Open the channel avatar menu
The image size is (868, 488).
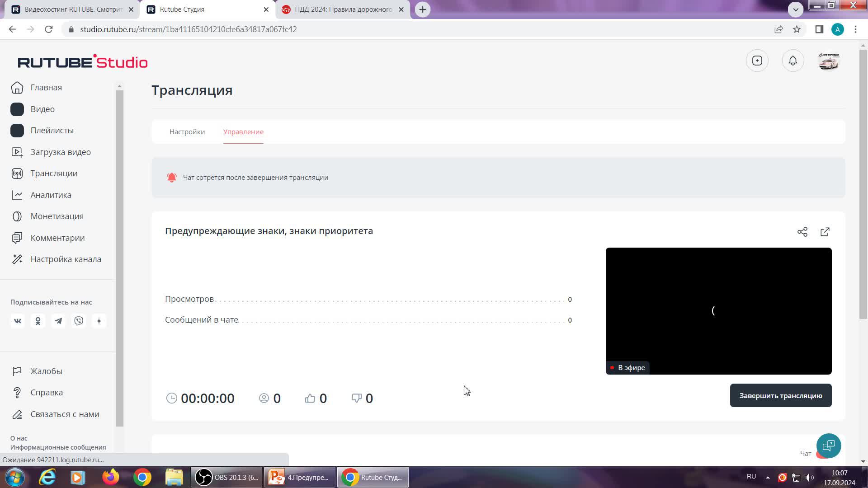828,61
